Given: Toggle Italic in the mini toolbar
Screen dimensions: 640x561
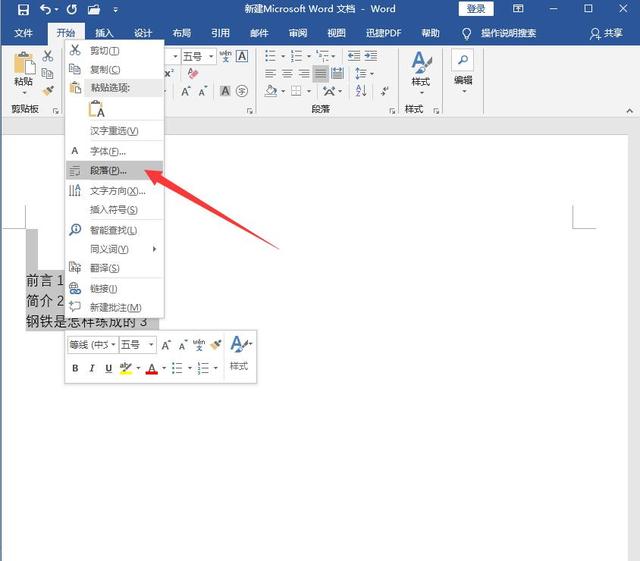Looking at the screenshot, I should coord(91,369).
